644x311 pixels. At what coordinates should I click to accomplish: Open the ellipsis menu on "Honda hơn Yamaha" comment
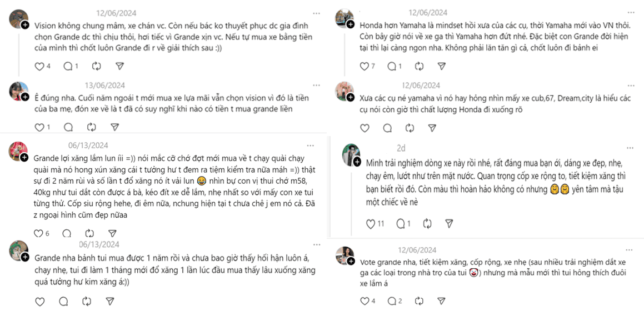click(x=630, y=13)
